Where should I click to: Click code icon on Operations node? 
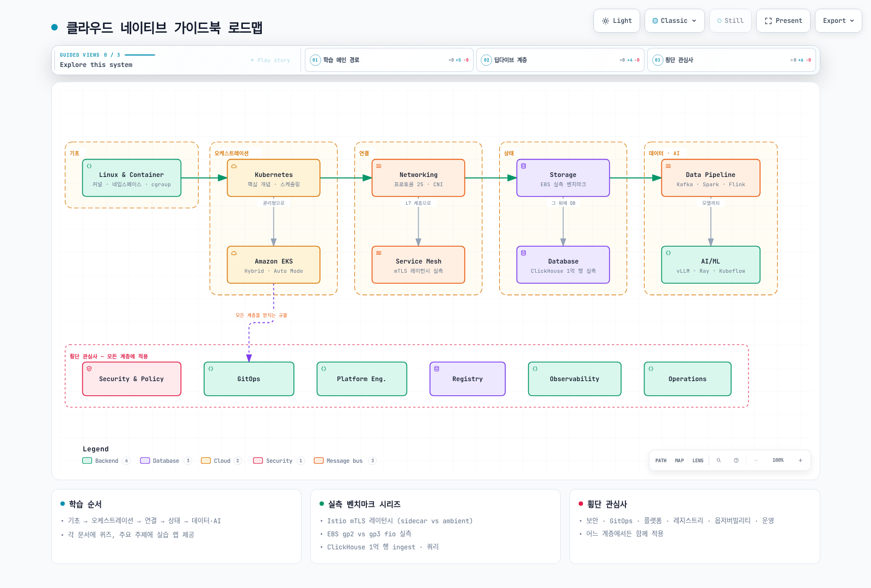point(651,369)
